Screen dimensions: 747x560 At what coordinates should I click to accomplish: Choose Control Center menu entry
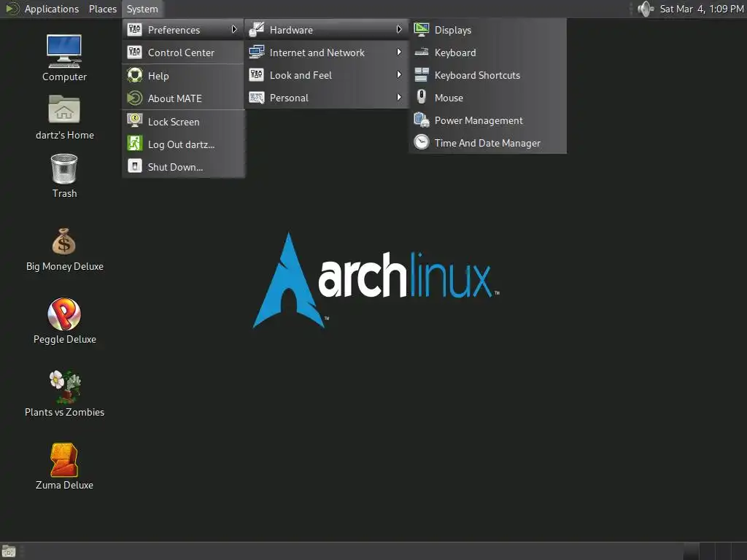click(x=183, y=52)
